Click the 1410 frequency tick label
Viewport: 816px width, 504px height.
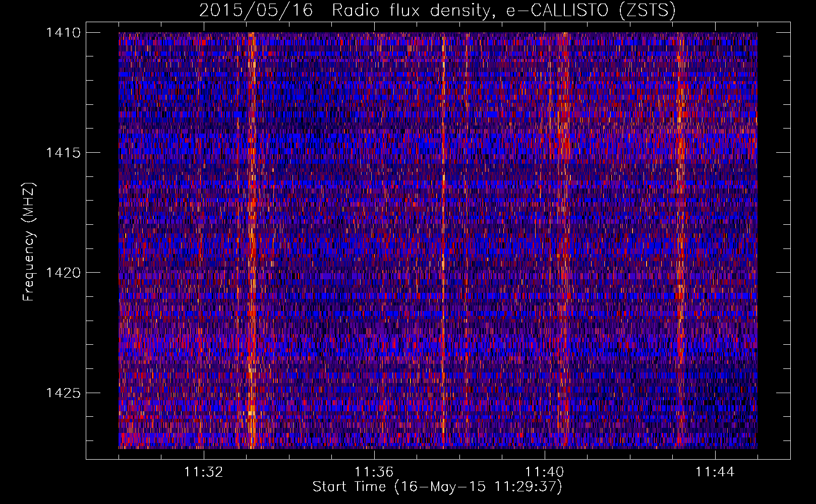(x=63, y=33)
